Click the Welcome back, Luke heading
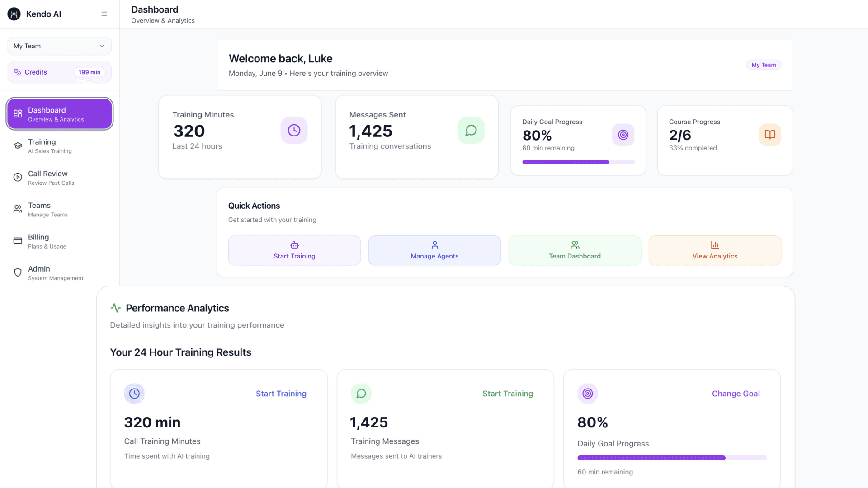868x488 pixels. (280, 59)
